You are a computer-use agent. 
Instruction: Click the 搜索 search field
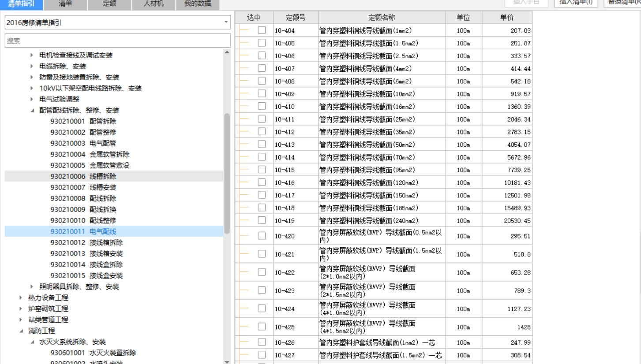[x=118, y=41]
